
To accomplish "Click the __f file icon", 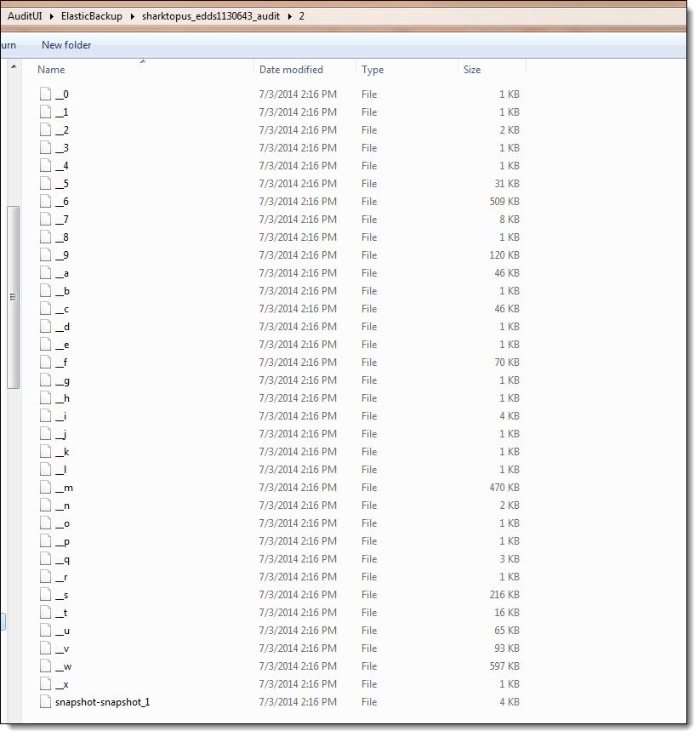I will point(46,363).
